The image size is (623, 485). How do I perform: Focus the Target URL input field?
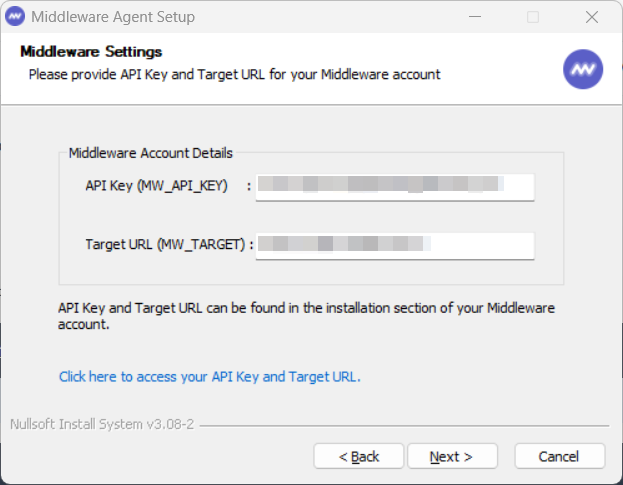coord(394,245)
